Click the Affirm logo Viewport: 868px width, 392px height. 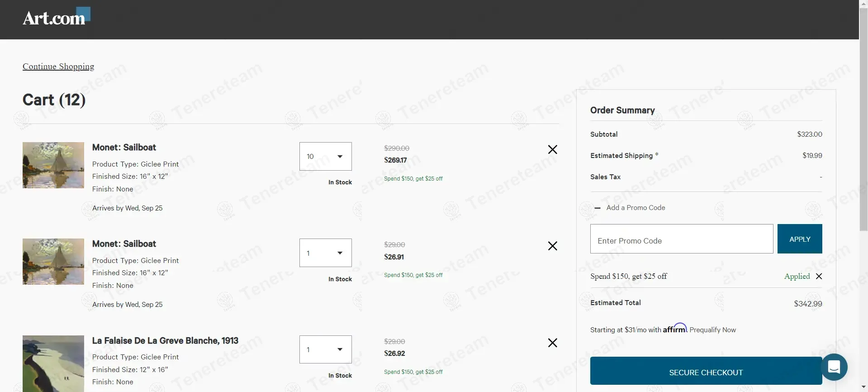pos(674,329)
